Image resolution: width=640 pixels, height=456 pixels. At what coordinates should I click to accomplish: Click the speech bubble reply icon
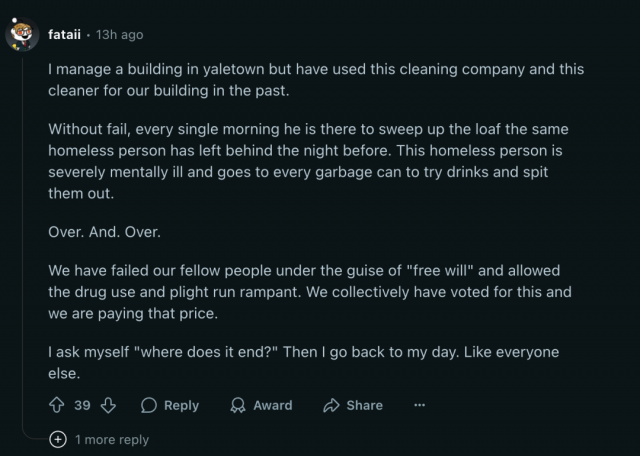click(x=149, y=405)
